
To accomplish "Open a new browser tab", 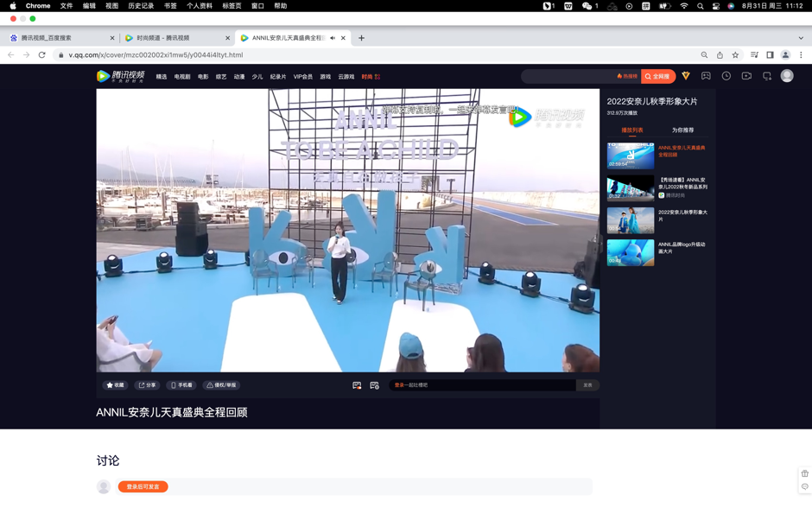I will pos(361,38).
